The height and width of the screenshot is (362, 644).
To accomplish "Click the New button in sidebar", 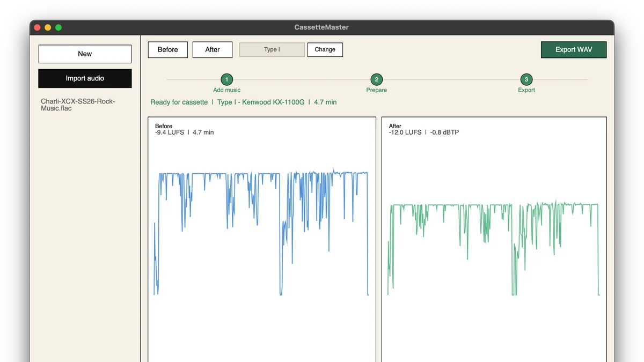I will [x=85, y=54].
